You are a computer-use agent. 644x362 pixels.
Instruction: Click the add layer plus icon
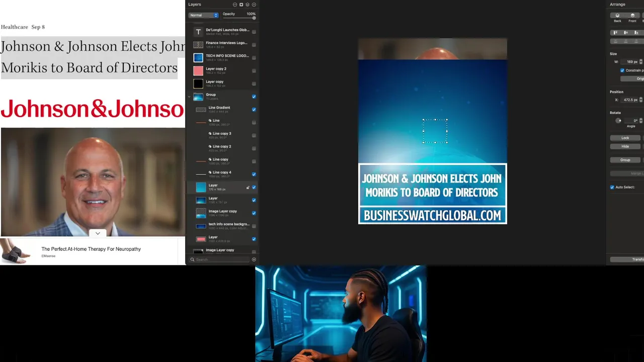click(x=254, y=5)
